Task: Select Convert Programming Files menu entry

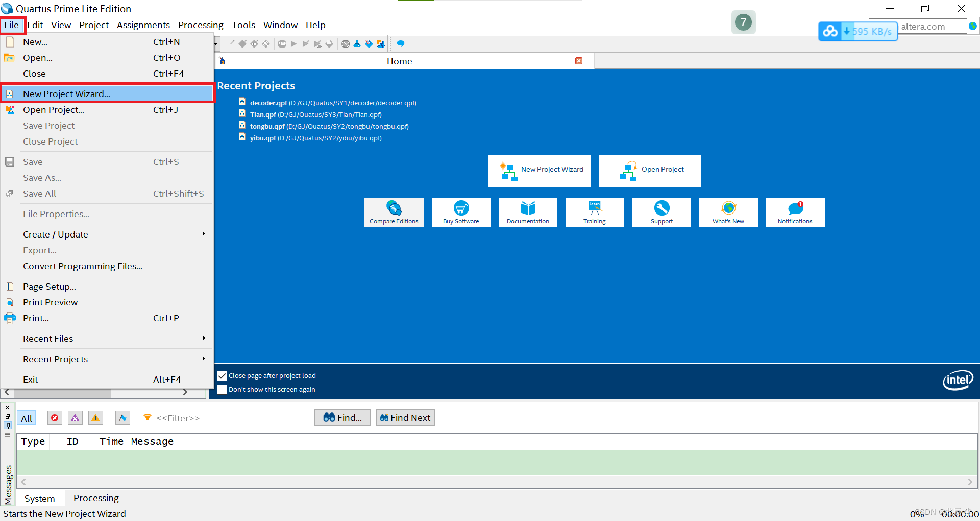Action: point(107,266)
